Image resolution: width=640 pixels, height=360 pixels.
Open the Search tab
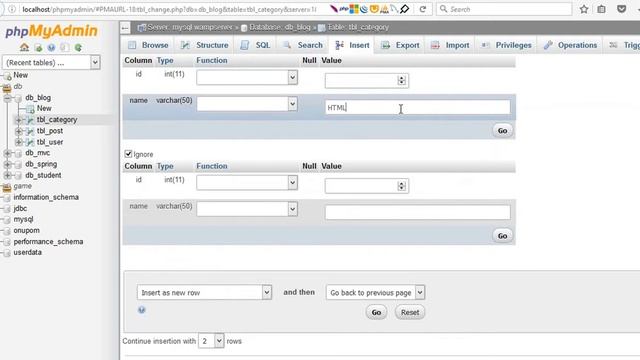[x=303, y=45]
